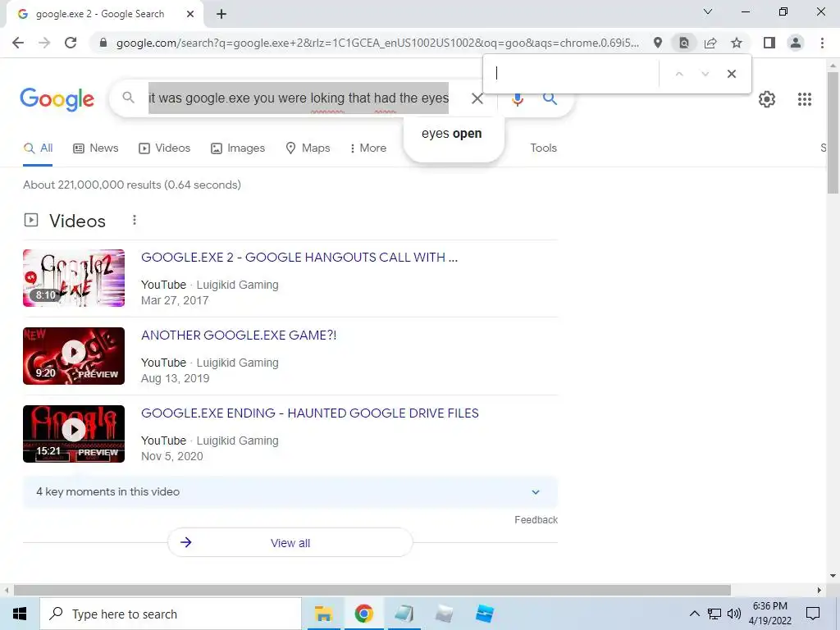The image size is (840, 630).
Task: Select the All results tab
Action: (x=38, y=148)
